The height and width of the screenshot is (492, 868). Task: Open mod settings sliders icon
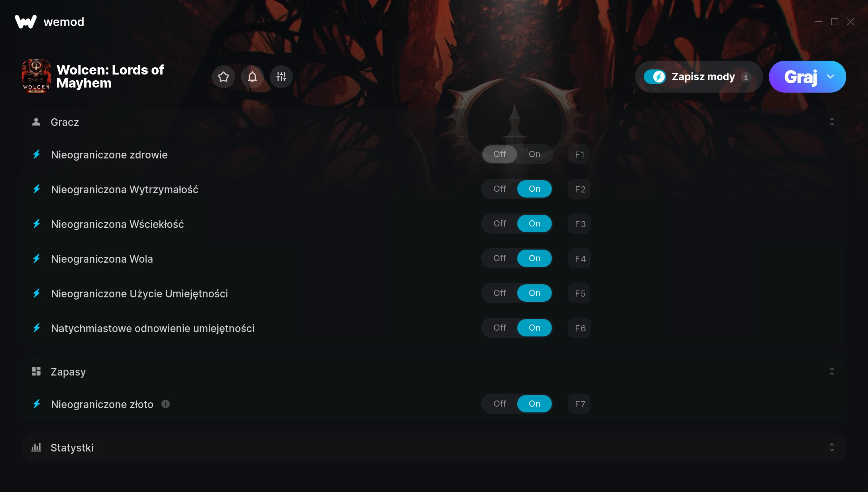[x=281, y=77]
